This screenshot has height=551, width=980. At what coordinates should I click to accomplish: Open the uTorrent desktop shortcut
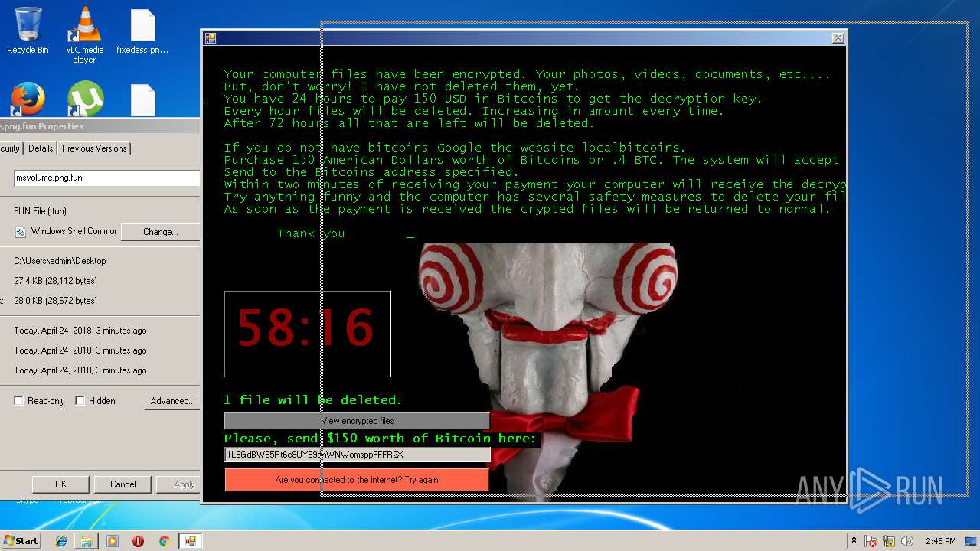coord(85,99)
